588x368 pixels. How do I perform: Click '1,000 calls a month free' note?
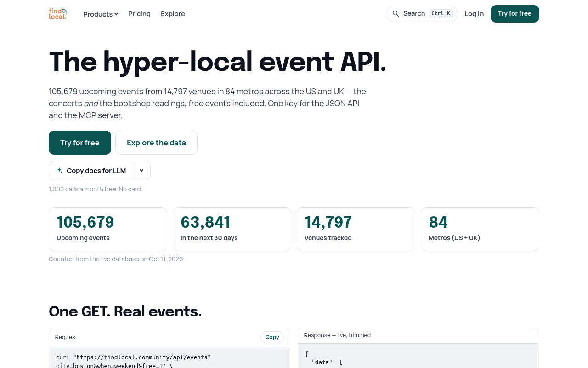[x=96, y=189]
